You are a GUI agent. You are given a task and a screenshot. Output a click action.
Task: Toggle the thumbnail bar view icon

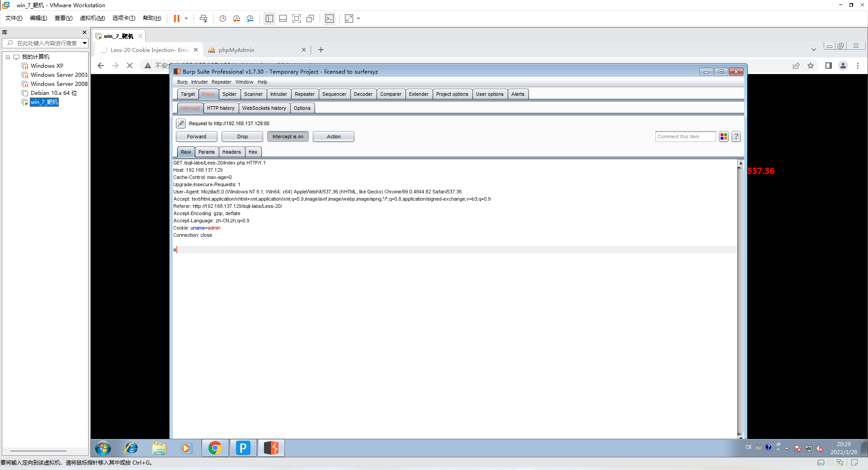[283, 19]
